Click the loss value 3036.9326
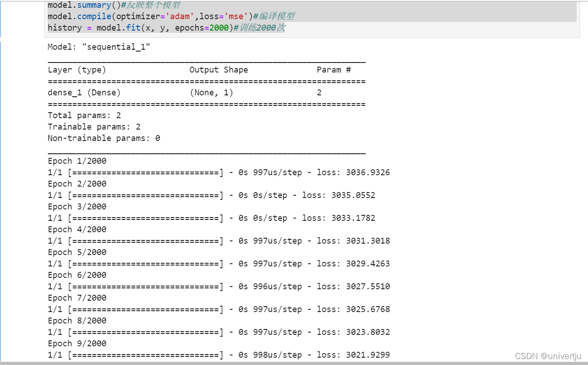The height and width of the screenshot is (365, 588). pos(368,172)
